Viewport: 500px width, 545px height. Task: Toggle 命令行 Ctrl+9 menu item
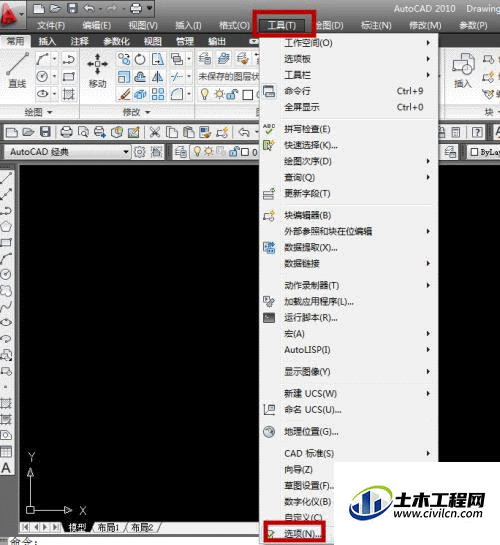349,91
